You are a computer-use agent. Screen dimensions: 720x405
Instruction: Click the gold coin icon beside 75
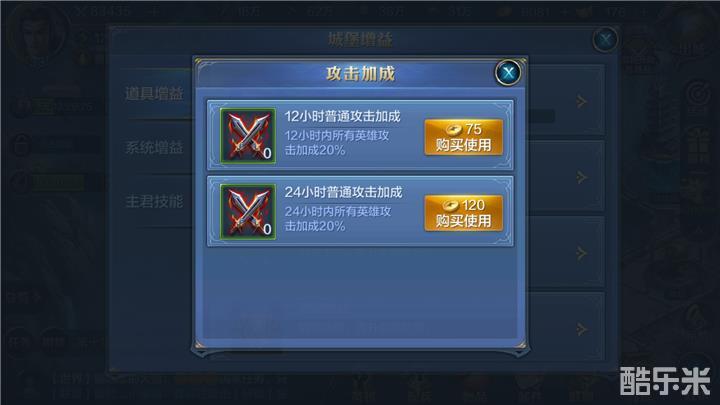click(453, 129)
